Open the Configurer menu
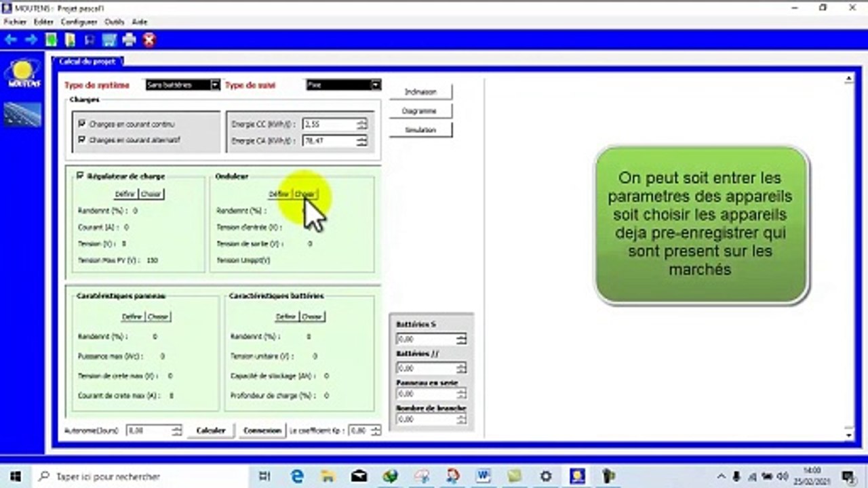Image resolution: width=868 pixels, height=488 pixels. [x=79, y=22]
